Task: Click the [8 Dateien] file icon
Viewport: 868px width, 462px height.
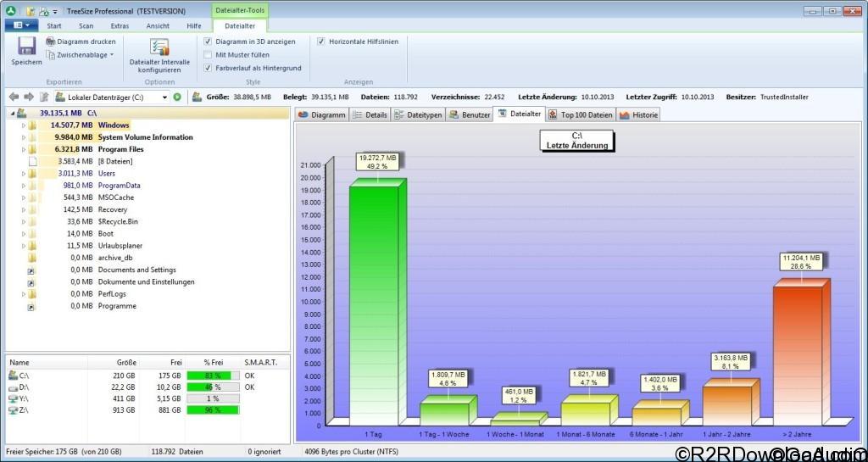Action: (32, 162)
